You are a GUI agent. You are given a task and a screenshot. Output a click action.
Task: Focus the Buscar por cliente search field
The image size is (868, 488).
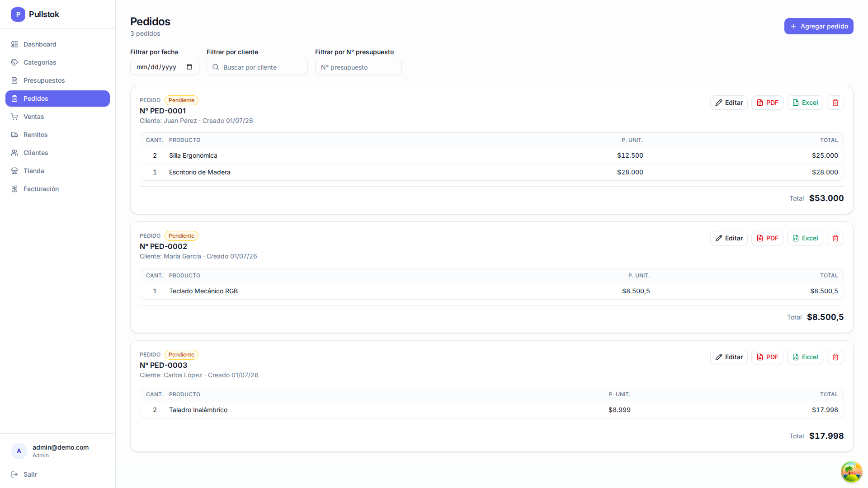click(x=257, y=67)
